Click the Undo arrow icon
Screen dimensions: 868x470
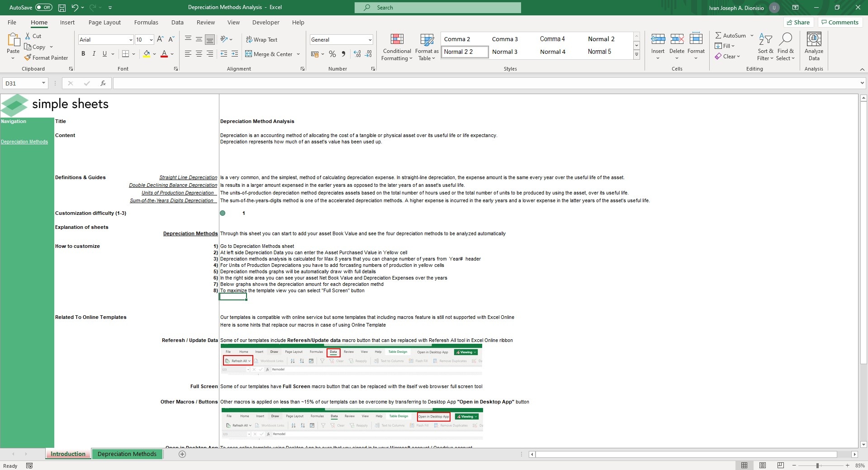[75, 8]
